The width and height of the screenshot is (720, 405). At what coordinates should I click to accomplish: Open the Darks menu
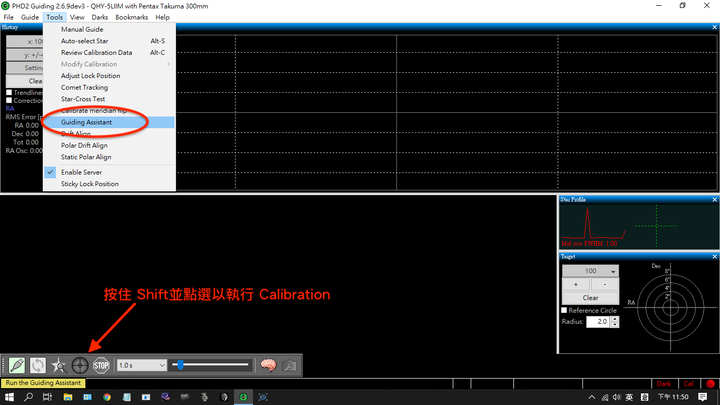pyautogui.click(x=100, y=17)
